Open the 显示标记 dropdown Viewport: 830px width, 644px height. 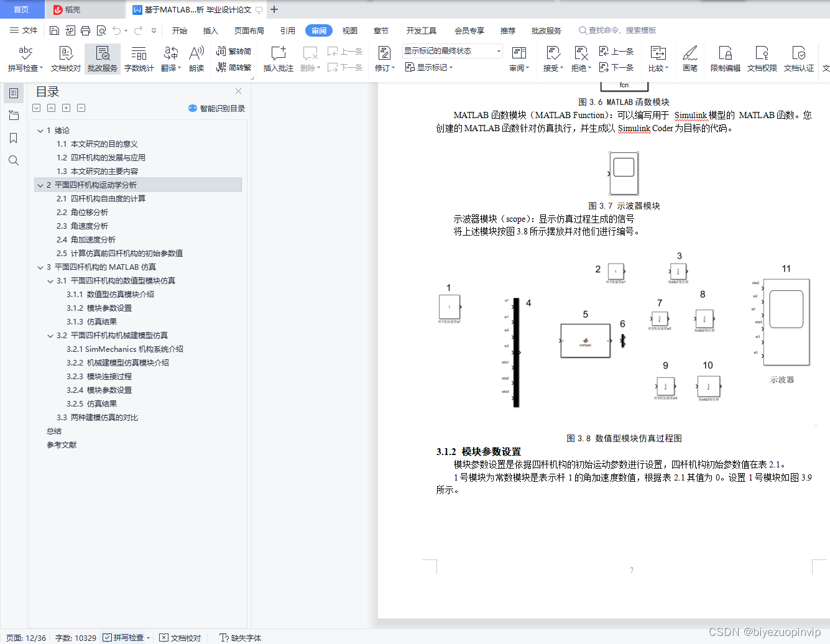(429, 67)
